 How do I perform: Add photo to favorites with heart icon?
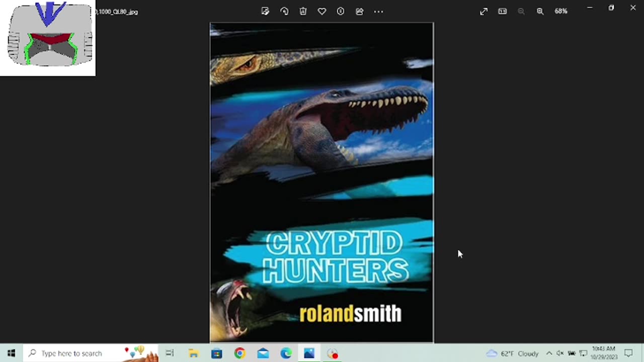[322, 11]
